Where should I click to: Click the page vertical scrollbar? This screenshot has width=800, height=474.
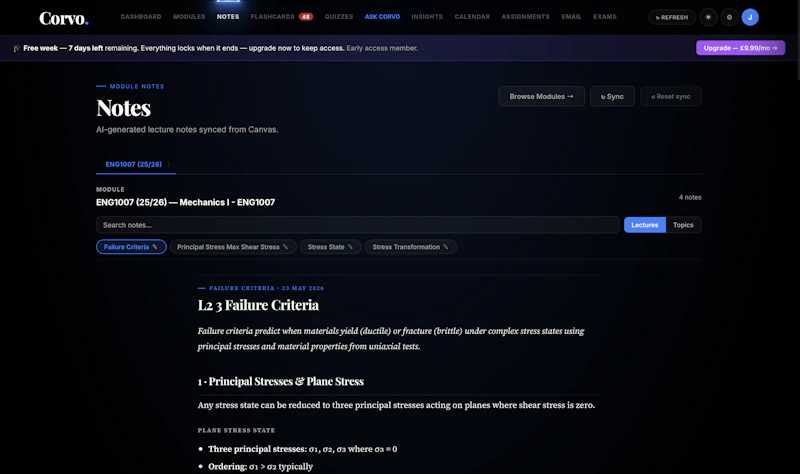797,41
